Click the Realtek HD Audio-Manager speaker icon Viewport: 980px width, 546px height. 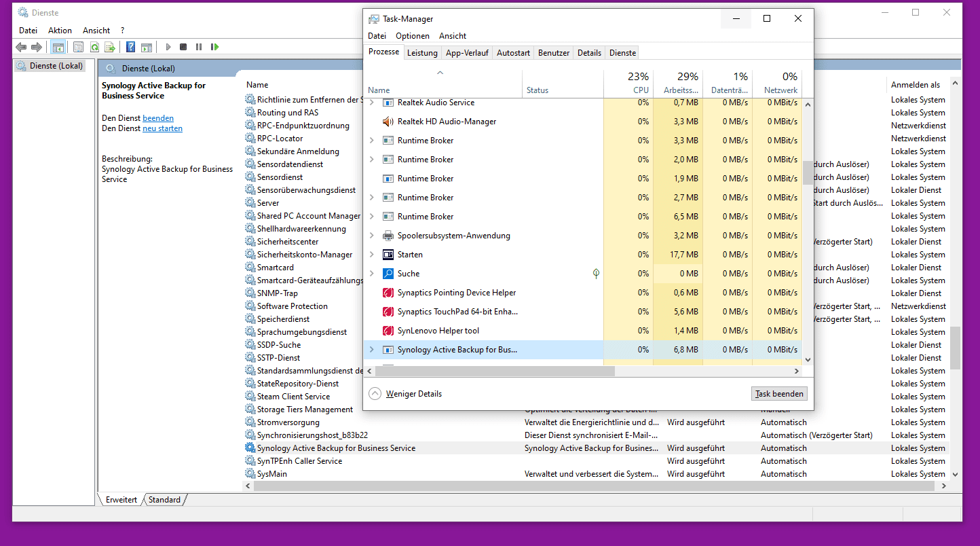(x=388, y=122)
